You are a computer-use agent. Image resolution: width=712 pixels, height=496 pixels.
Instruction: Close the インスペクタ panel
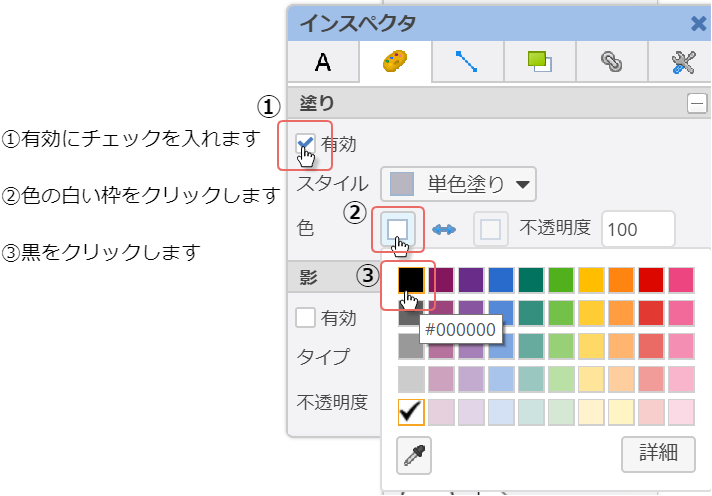click(x=699, y=23)
